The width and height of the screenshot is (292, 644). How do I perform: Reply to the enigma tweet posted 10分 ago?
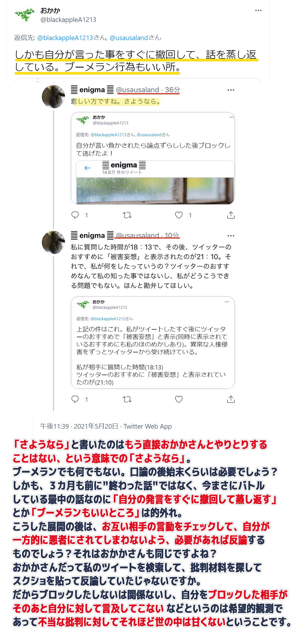pyautogui.click(x=75, y=399)
